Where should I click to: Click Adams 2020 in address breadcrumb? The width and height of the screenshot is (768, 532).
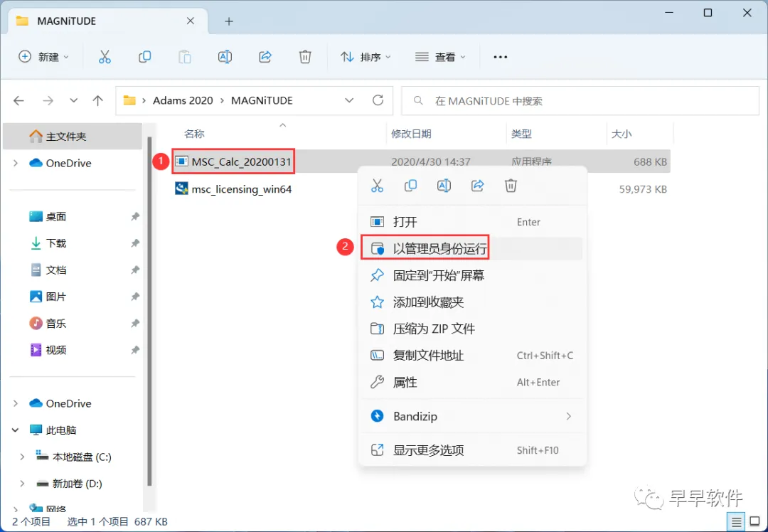183,100
